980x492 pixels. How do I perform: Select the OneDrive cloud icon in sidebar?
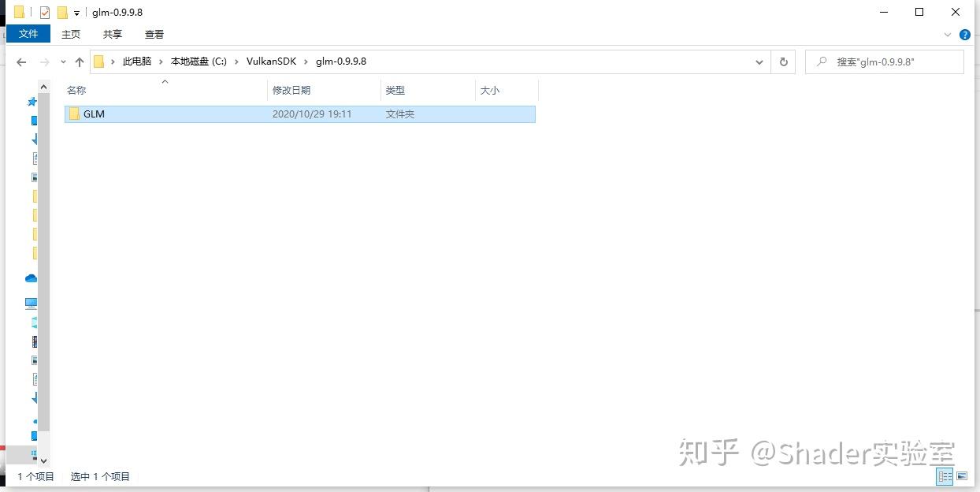pos(31,278)
